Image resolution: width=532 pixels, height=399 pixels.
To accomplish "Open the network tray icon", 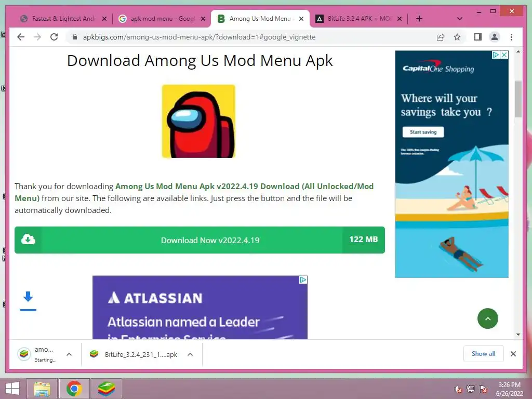I will point(471,389).
